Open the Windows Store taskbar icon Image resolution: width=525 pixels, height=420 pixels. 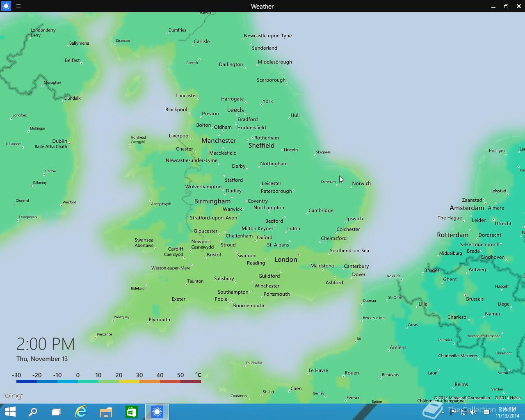131,412
